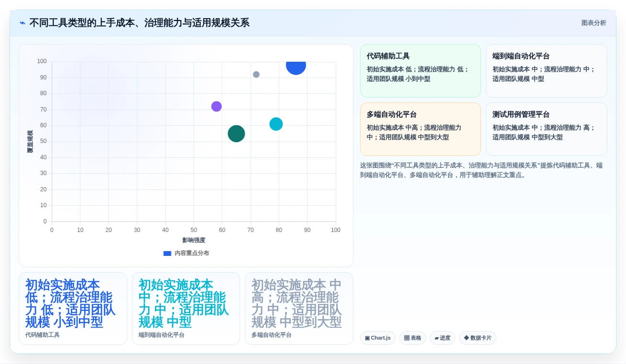Open the 端到端自动化平台 info card on the right

(x=546, y=71)
